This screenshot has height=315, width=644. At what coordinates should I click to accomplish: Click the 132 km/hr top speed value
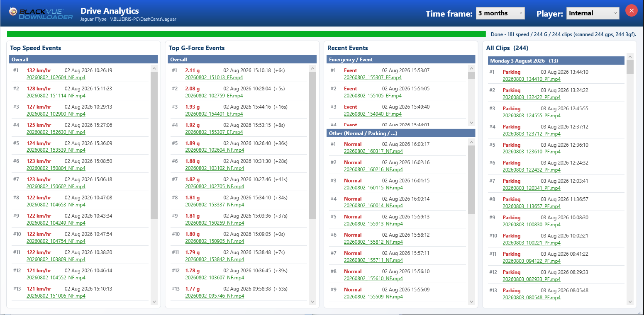(x=39, y=70)
